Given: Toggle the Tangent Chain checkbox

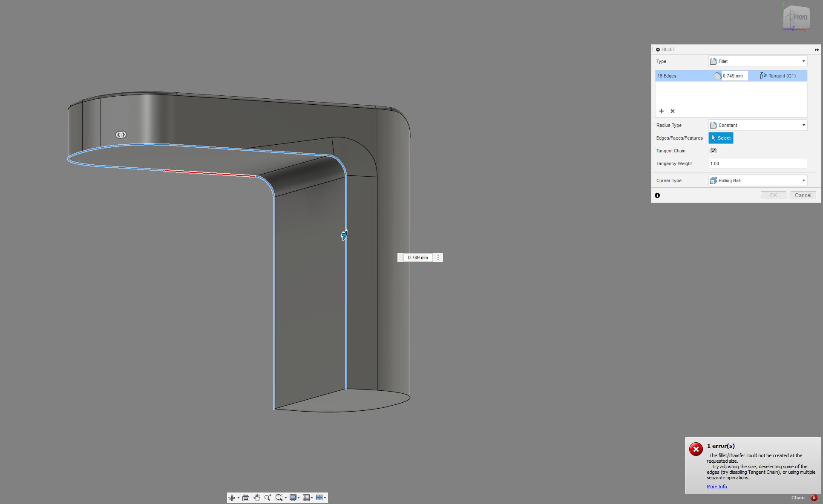Looking at the screenshot, I should [714, 151].
